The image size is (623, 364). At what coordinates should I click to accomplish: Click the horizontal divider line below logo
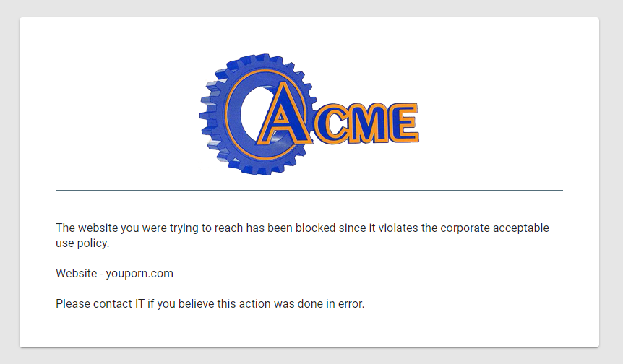coord(309,191)
